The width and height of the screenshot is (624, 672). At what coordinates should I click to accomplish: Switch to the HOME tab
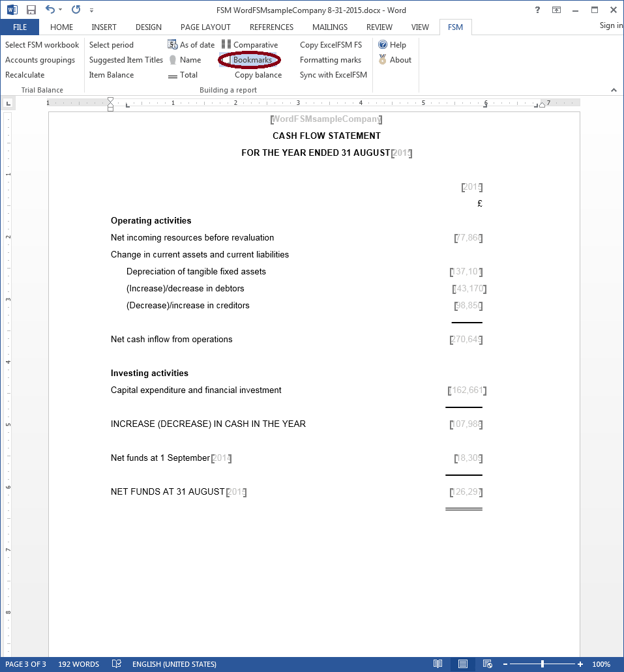(x=61, y=27)
